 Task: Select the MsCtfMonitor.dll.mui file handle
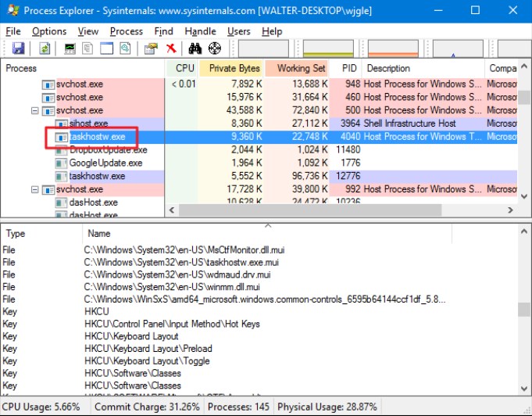[184, 250]
